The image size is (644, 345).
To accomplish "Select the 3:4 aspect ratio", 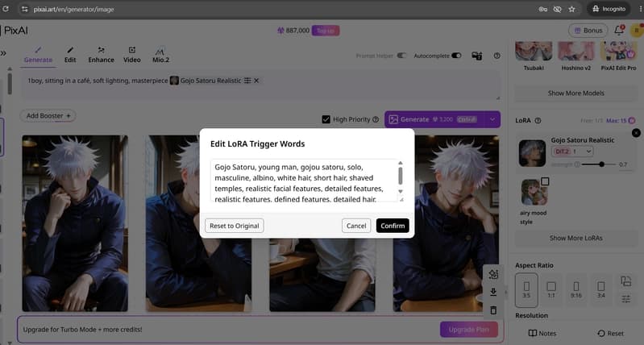I will 600,290.
